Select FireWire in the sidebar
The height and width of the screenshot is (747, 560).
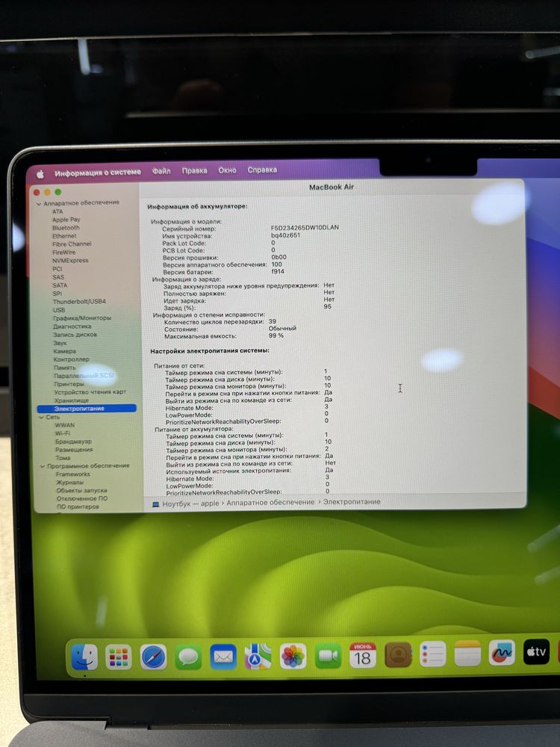point(63,252)
